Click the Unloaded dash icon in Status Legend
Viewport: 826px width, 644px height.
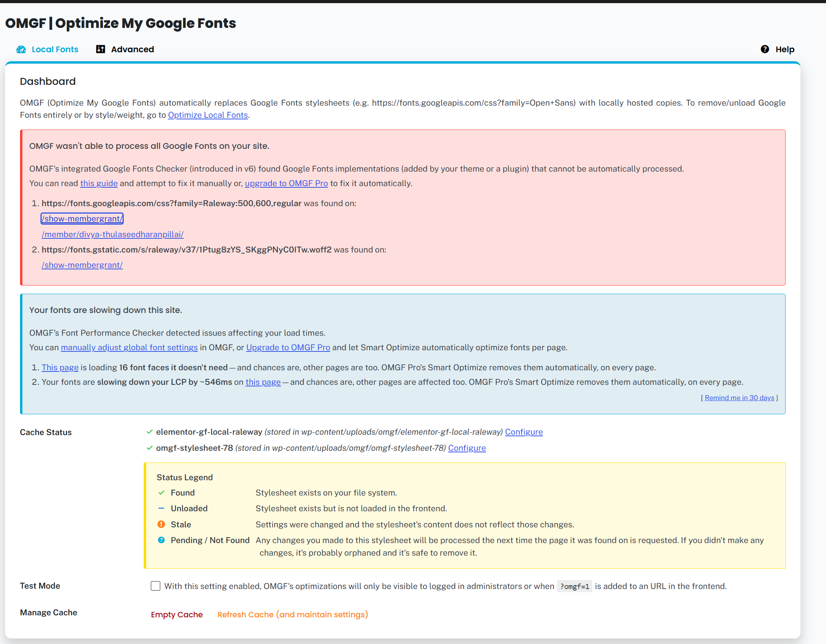161,509
